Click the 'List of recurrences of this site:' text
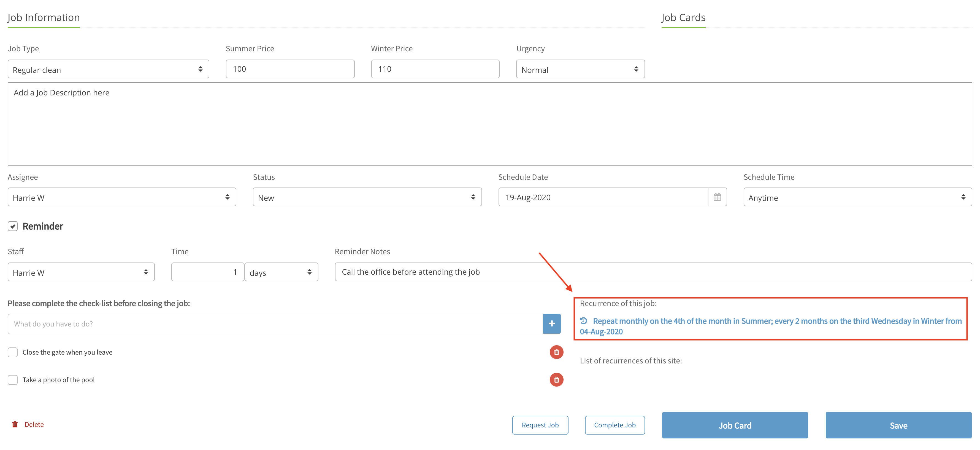Viewport: 980px width, 450px height. point(631,361)
